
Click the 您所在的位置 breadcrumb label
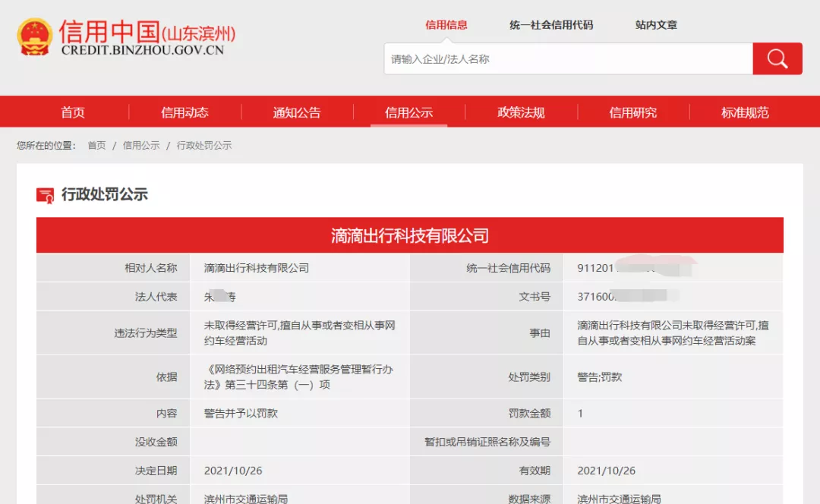(46, 145)
